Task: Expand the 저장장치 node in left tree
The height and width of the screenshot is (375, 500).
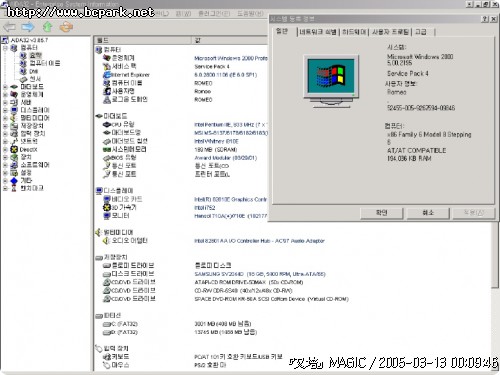Action: click(x=5, y=126)
